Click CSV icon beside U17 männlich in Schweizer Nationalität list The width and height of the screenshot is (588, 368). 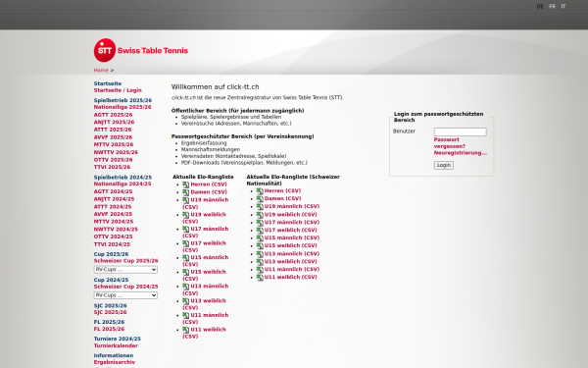[x=260, y=223]
